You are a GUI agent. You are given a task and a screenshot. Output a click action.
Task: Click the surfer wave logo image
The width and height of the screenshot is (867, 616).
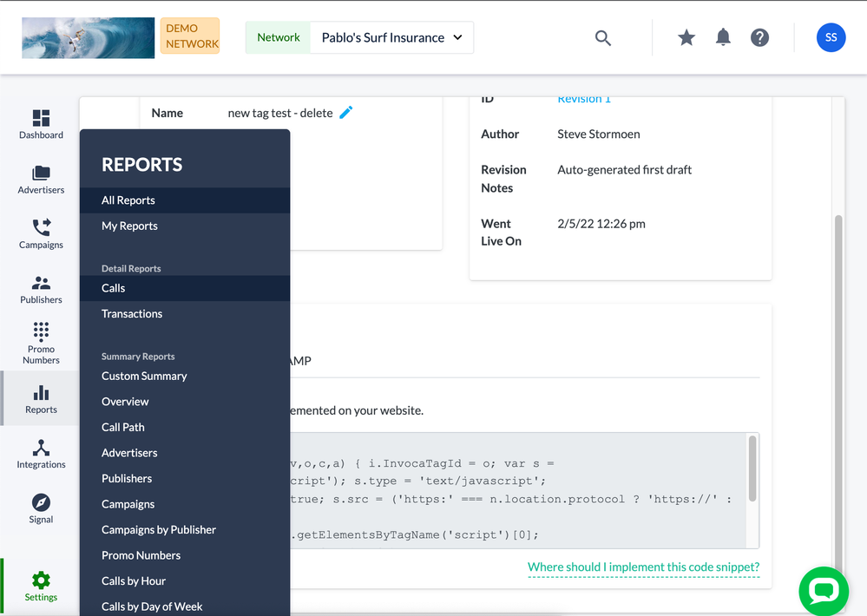click(89, 37)
